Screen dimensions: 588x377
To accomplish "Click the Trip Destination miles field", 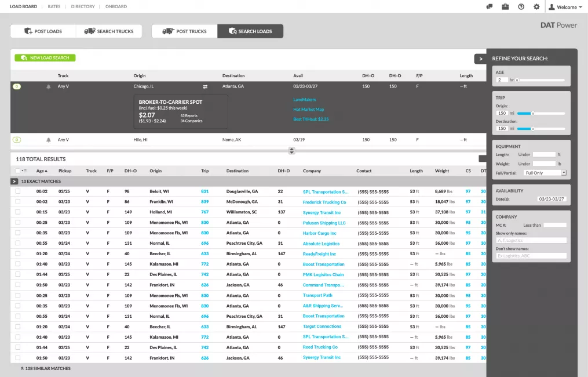I will click(x=502, y=129).
